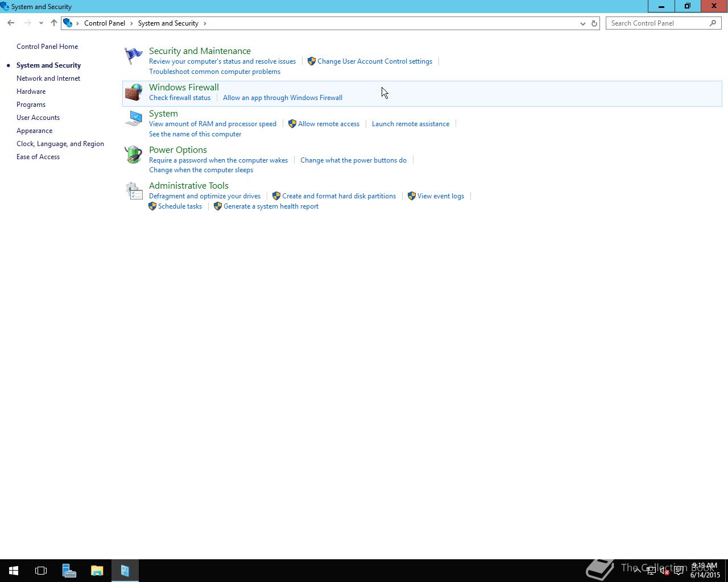Open the Power Options battery icon
This screenshot has width=728, height=582.
pyautogui.click(x=134, y=154)
